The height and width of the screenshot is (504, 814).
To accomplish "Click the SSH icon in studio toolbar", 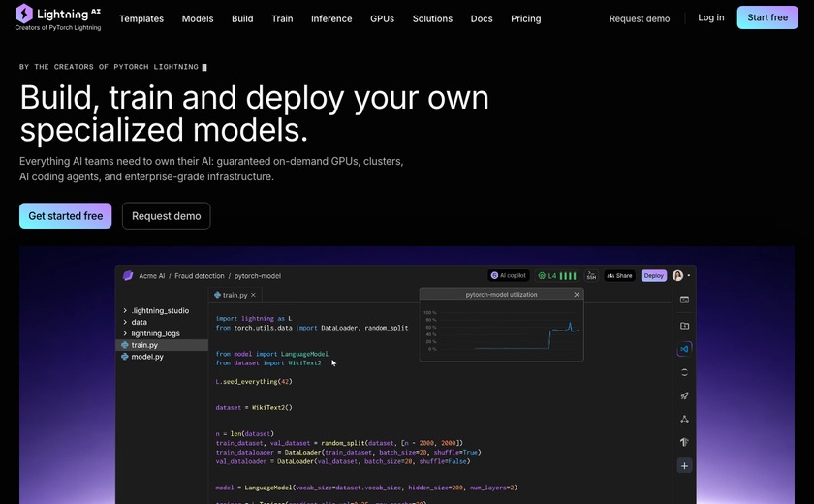I will click(x=591, y=275).
